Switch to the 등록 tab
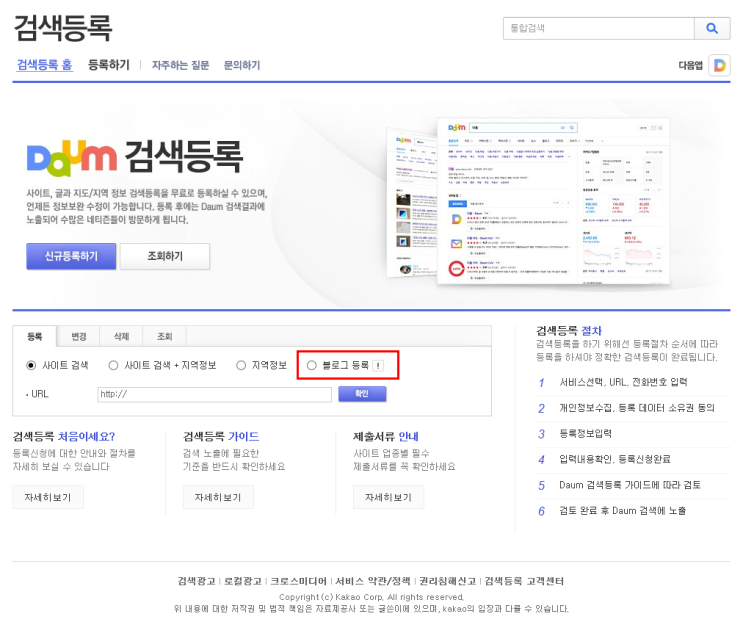 click(35, 336)
